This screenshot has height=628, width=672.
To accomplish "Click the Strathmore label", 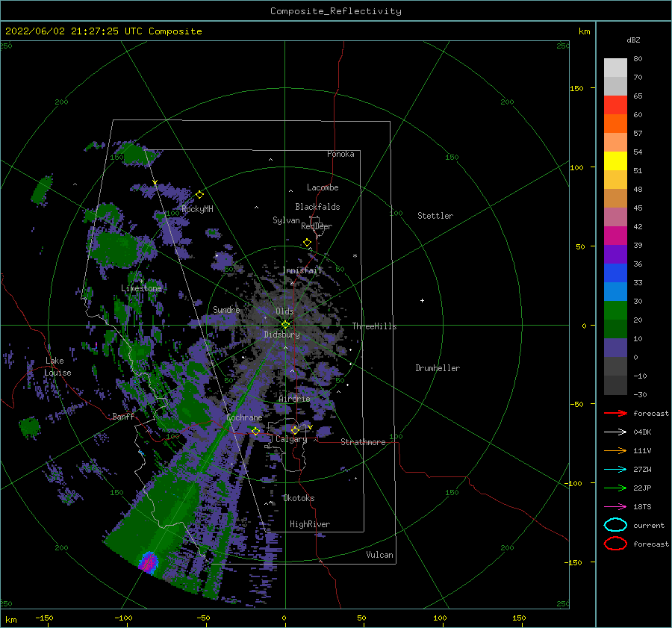I will coord(363,442).
